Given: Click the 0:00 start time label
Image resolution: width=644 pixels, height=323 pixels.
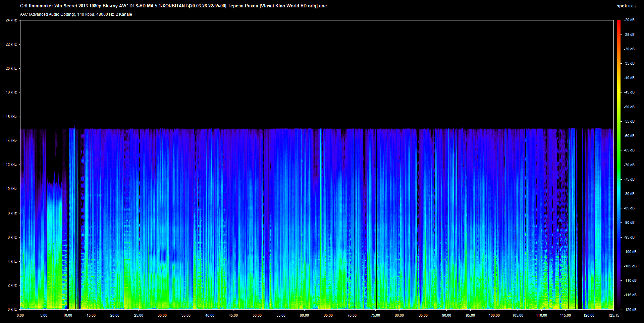Looking at the screenshot, I should pyautogui.click(x=21, y=315).
